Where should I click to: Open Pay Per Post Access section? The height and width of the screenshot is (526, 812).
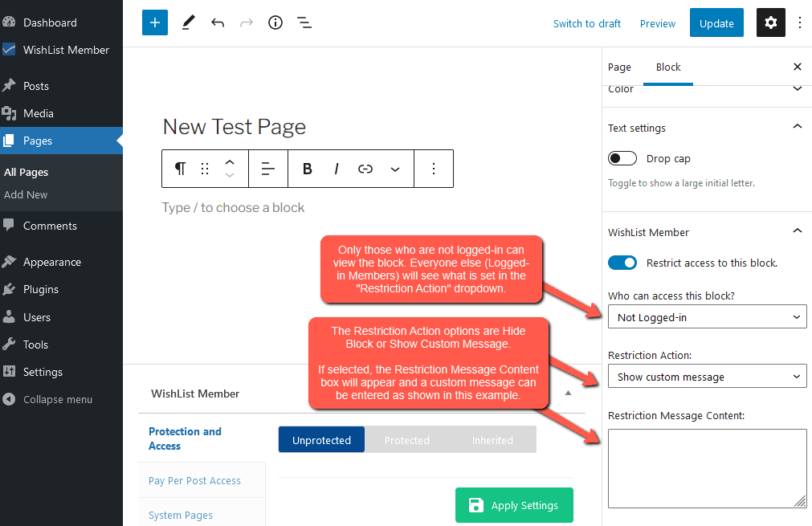[x=194, y=480]
